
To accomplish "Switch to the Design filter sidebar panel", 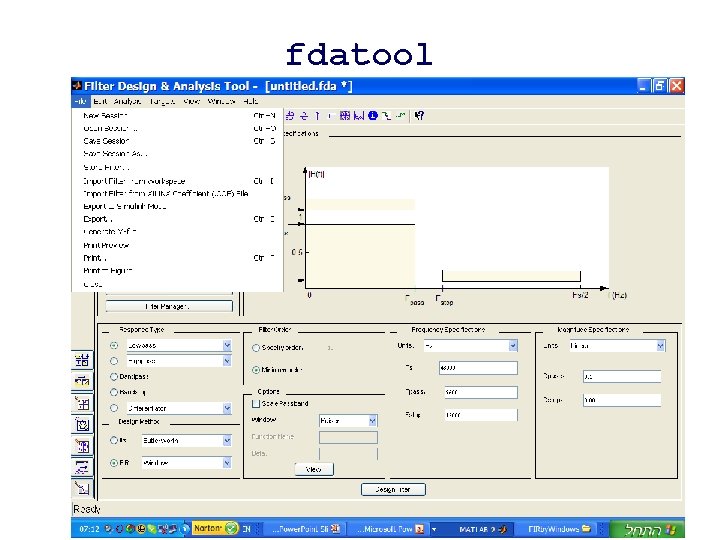I will (82, 488).
